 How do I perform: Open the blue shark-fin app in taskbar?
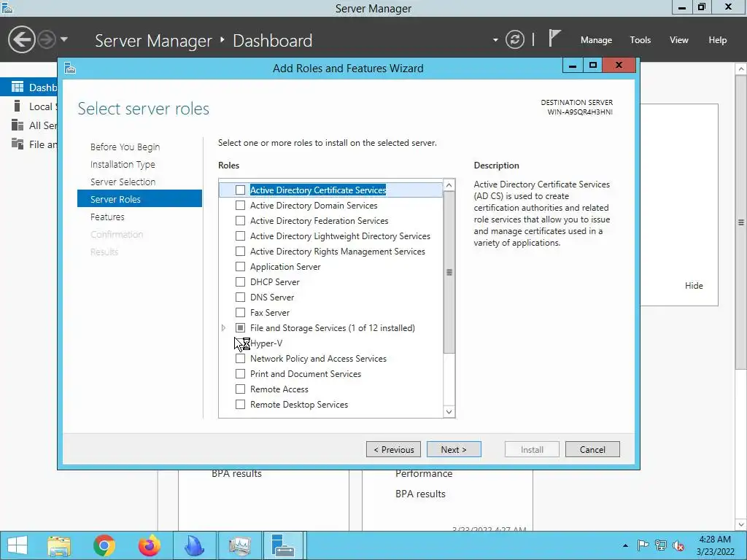194,545
